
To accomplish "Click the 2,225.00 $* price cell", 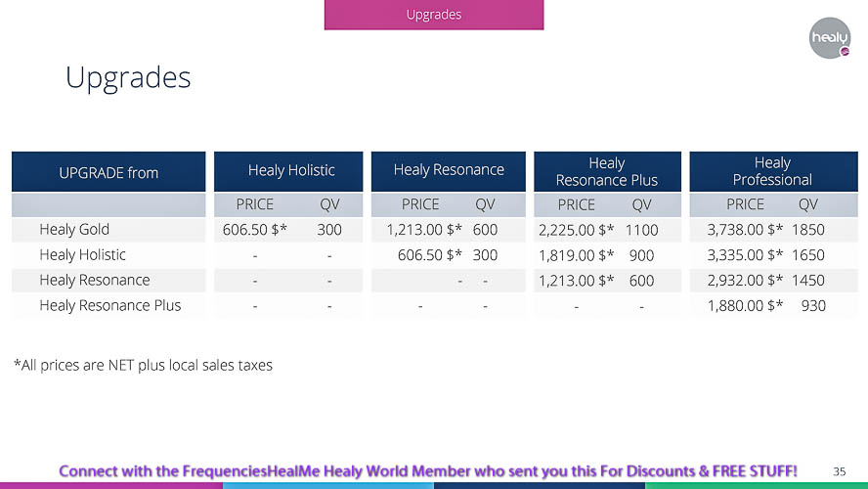I will 577,229.
